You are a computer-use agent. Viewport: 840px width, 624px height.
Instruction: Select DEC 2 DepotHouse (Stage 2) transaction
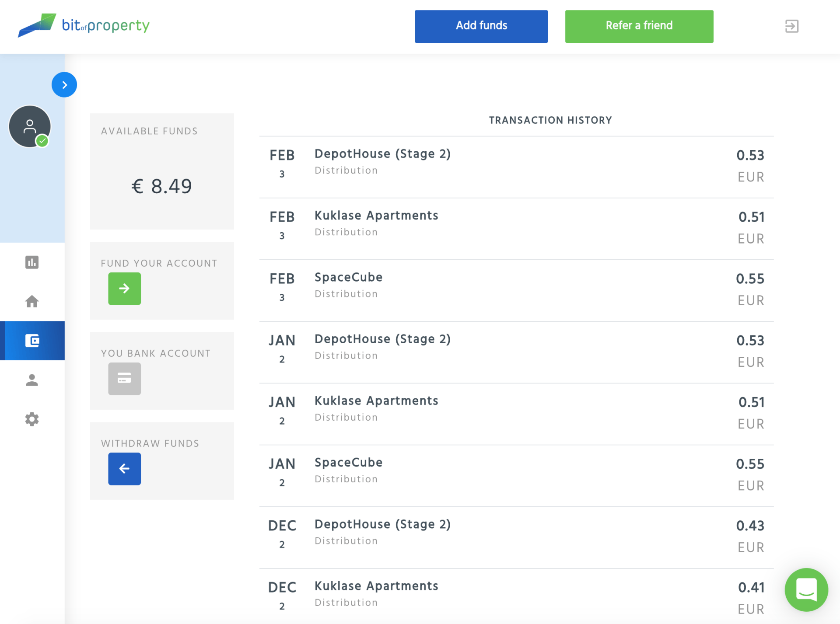[516, 537]
